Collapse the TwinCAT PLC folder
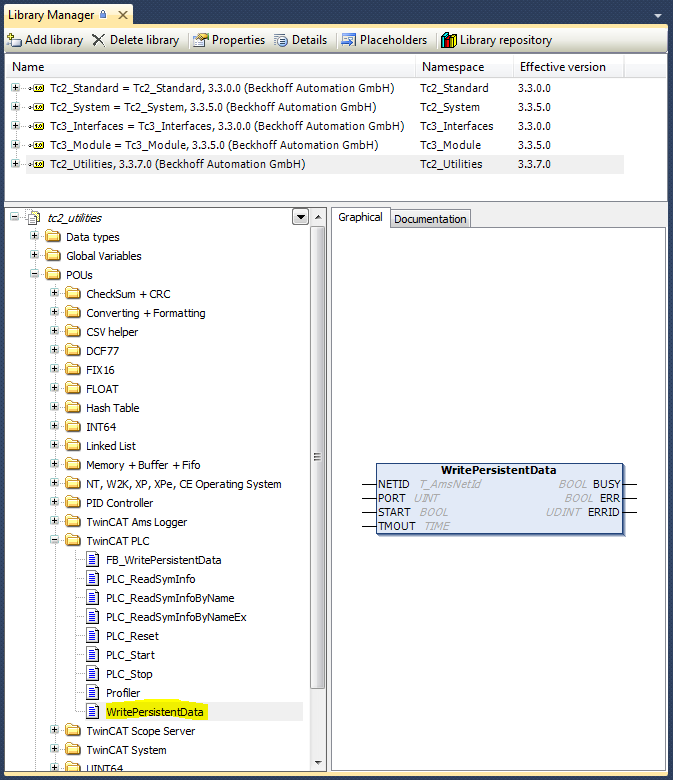 54,539
